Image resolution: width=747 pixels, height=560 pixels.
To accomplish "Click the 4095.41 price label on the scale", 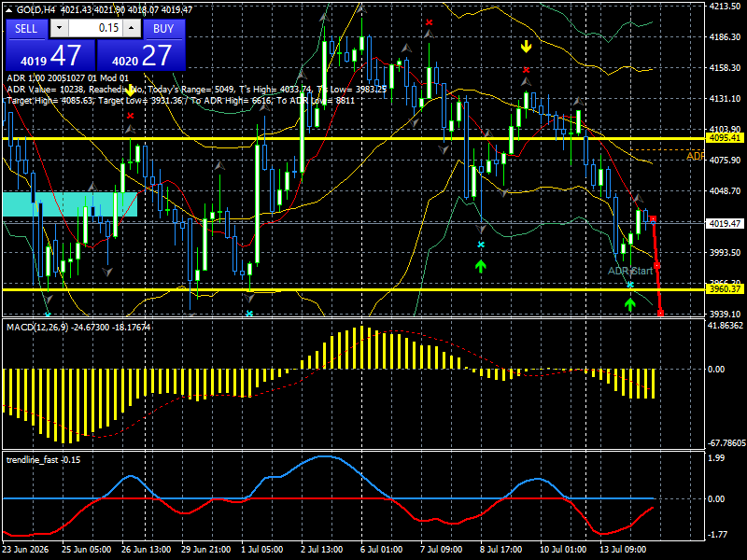I will (x=726, y=138).
